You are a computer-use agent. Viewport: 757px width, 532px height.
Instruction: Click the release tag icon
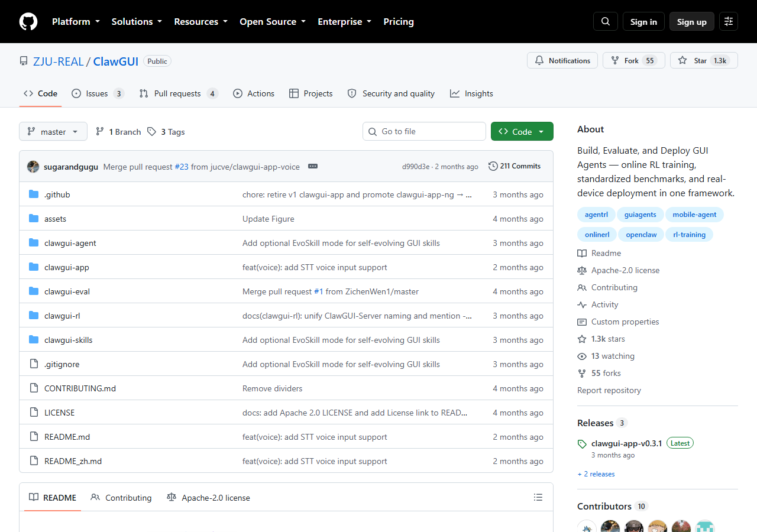(582, 444)
